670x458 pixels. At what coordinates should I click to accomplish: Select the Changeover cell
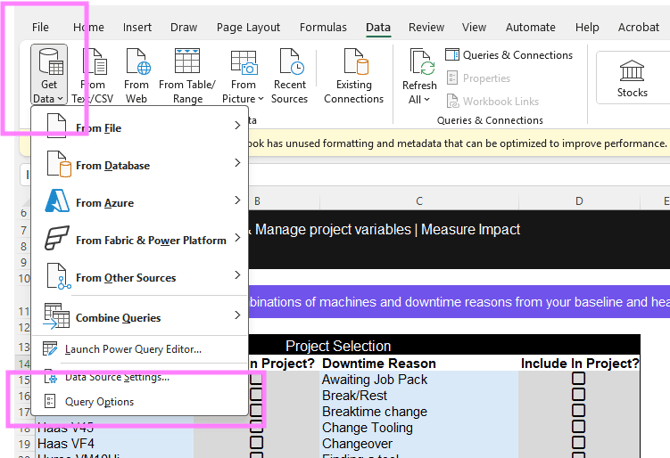tap(355, 443)
